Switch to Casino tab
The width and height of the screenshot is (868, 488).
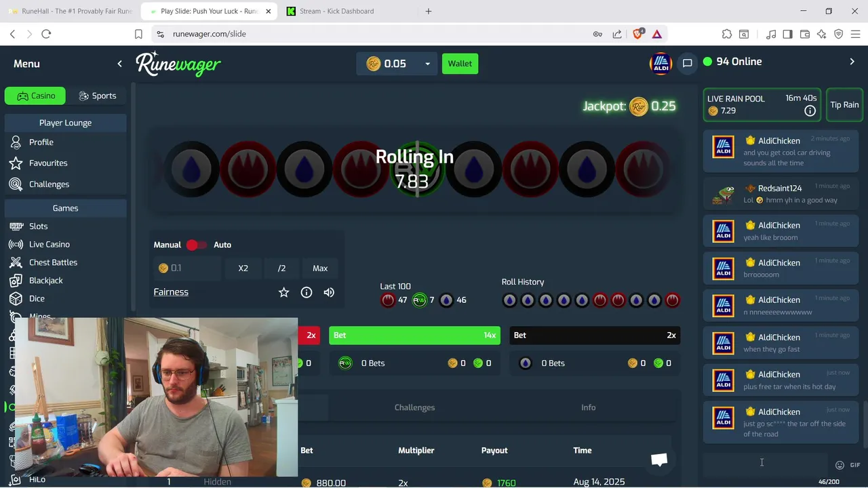[35, 96]
